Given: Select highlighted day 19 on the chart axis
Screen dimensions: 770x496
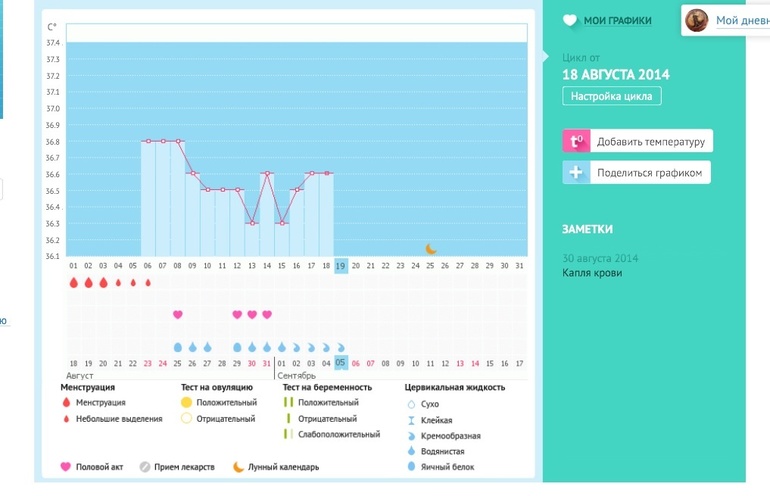Looking at the screenshot, I should 341,265.
